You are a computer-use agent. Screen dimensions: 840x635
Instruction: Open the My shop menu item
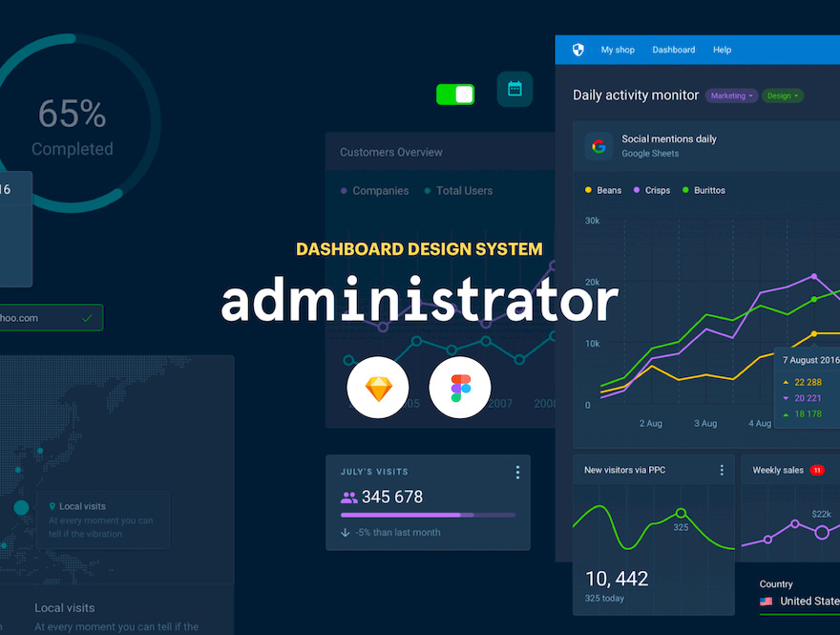618,50
